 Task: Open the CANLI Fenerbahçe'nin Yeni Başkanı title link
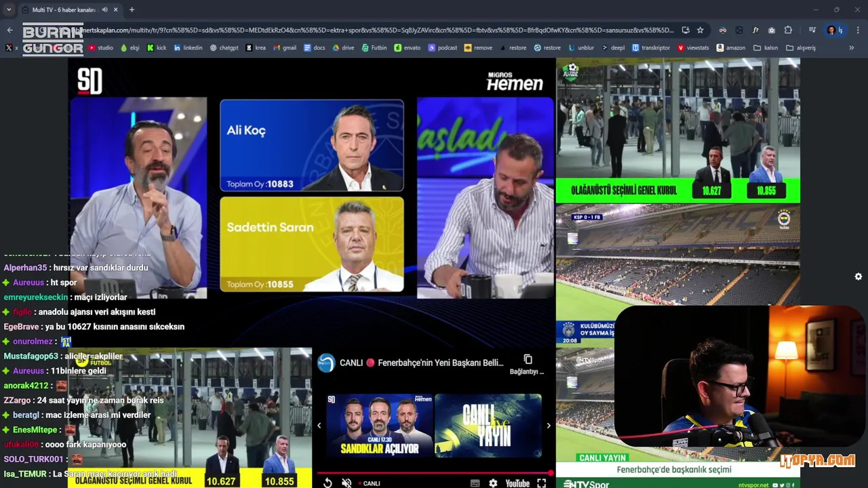[421, 363]
